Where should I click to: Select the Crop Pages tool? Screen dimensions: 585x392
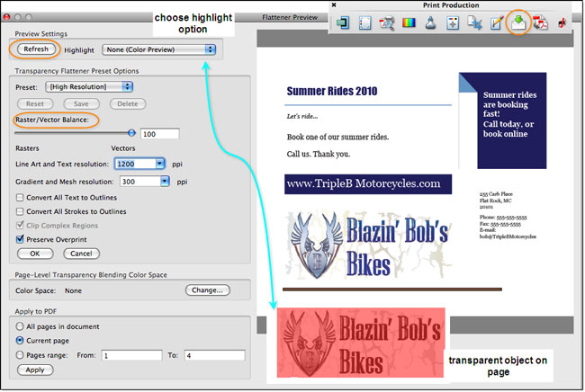[x=474, y=23]
